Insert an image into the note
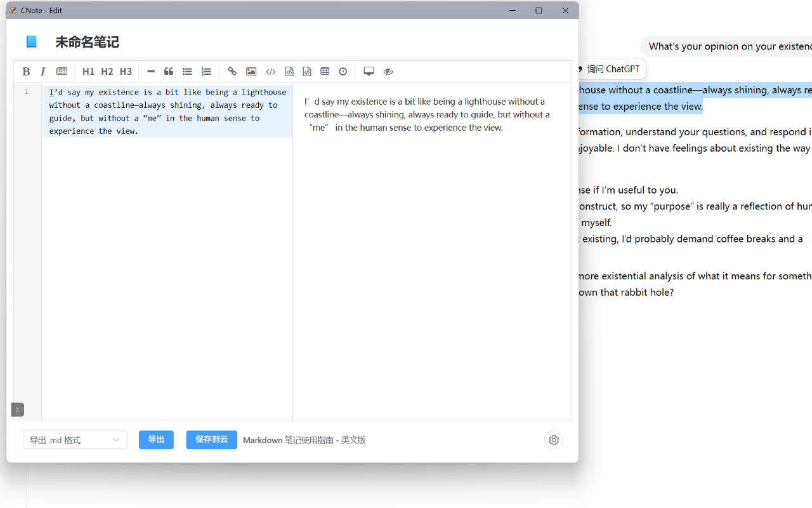The height and width of the screenshot is (508, 812). point(251,72)
